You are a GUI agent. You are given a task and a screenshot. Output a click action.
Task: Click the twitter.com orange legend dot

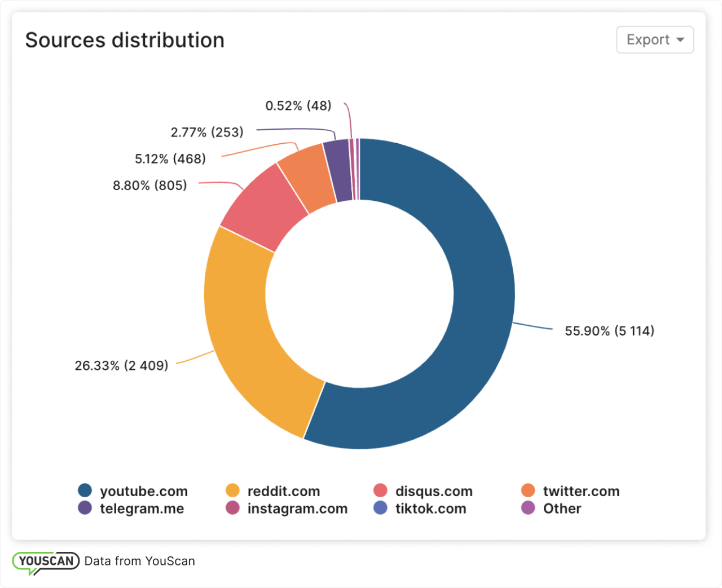click(x=528, y=490)
